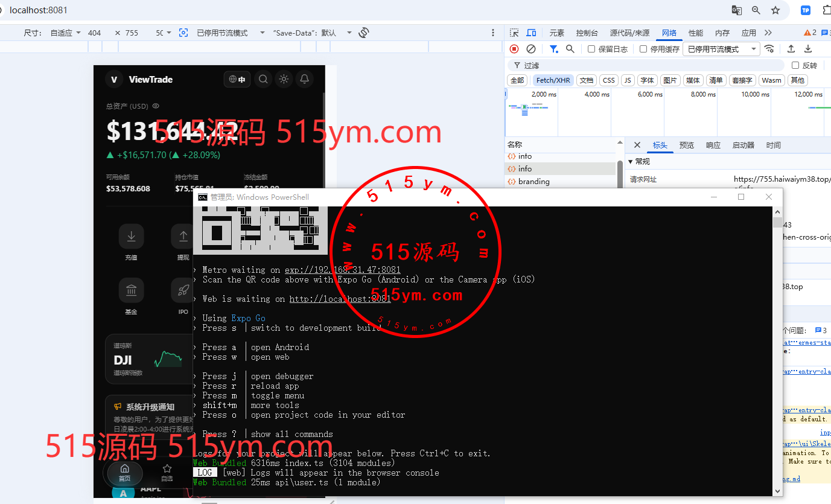Switch to the 自选 watchlist tab
This screenshot has width=831, height=504.
coord(167,473)
